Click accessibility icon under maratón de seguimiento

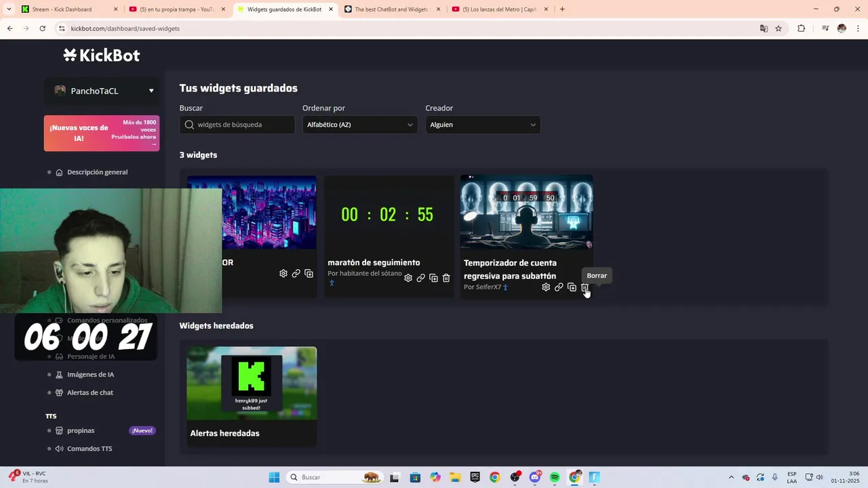pos(332,283)
